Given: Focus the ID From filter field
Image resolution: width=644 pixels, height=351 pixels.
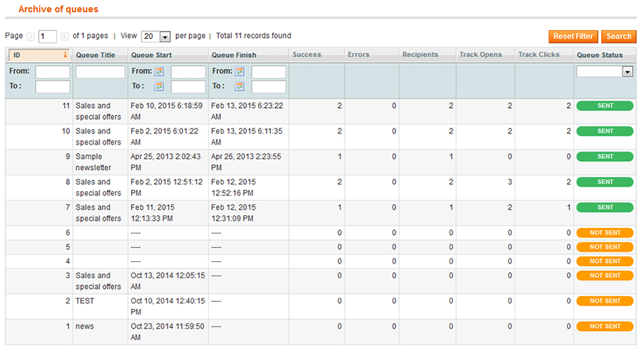Looking at the screenshot, I should point(52,71).
